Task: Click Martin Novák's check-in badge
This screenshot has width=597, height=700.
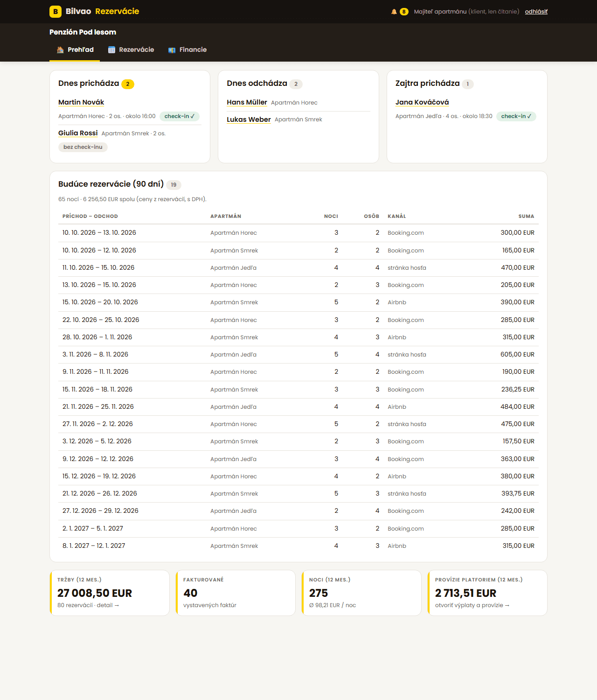Action: click(180, 116)
